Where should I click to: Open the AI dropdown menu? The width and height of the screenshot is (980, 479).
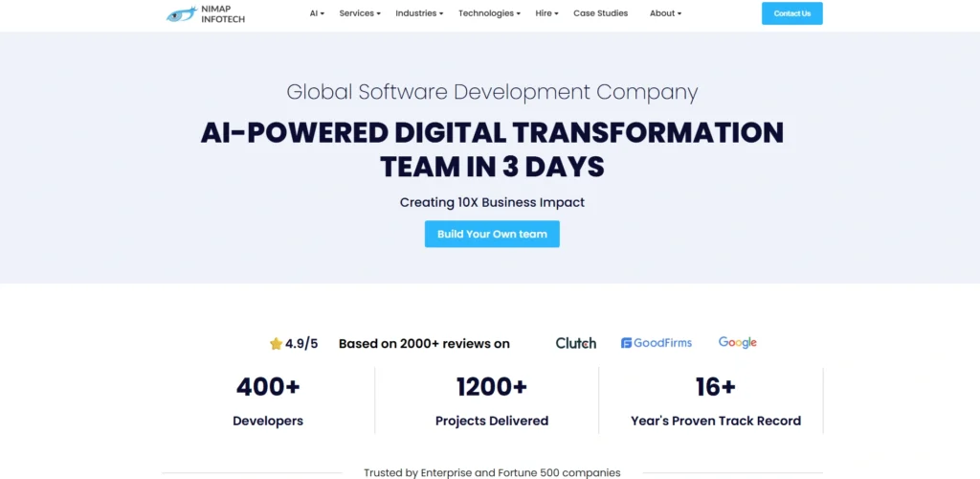(x=317, y=13)
